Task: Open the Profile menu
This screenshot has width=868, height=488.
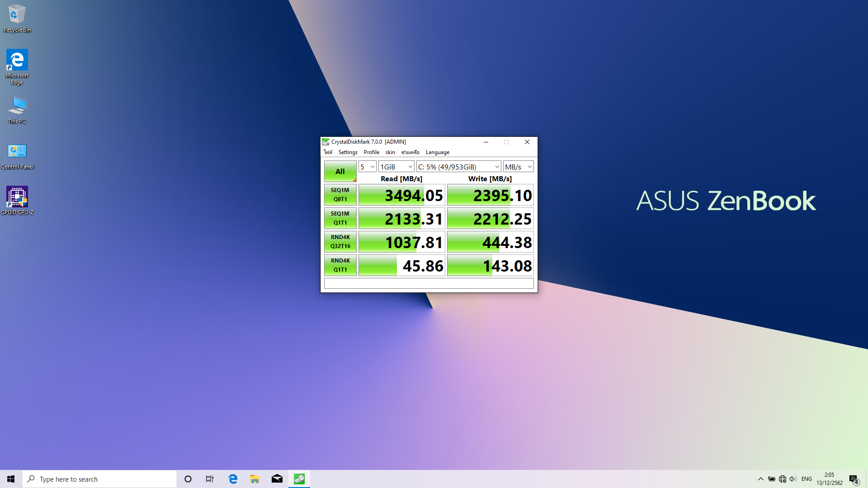Action: click(x=372, y=152)
